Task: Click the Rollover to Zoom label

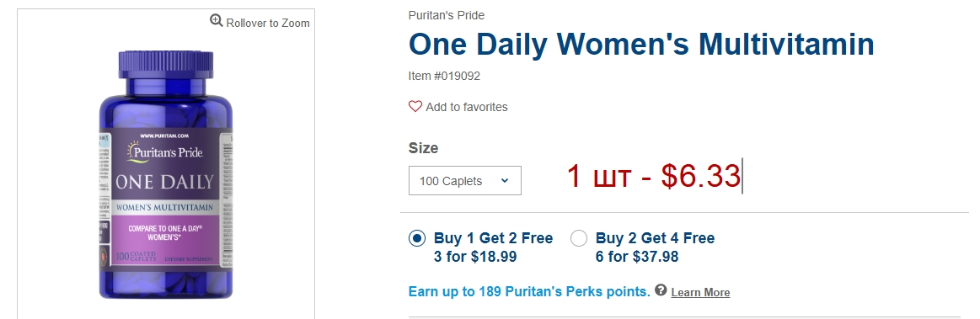Action: point(267,23)
